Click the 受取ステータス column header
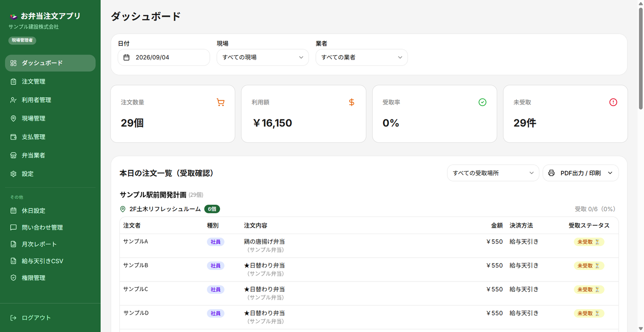The height and width of the screenshot is (332, 644). (589, 226)
